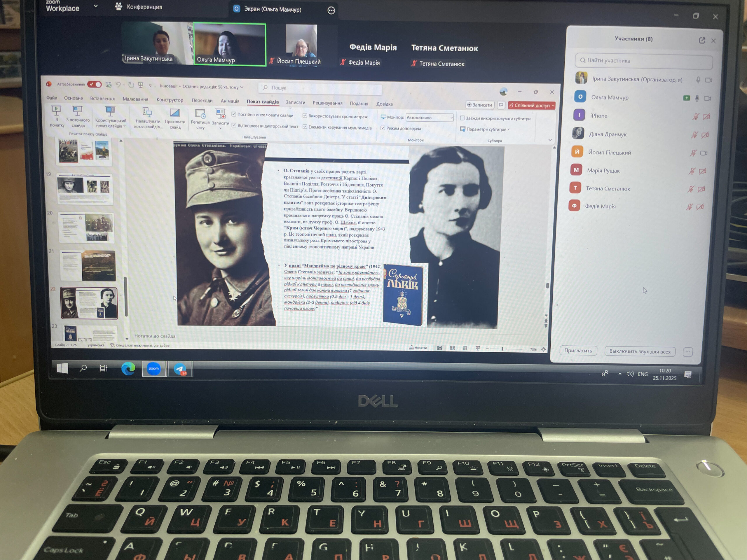Open the 'Анімація' ribbon tab
The image size is (747, 560).
(230, 101)
